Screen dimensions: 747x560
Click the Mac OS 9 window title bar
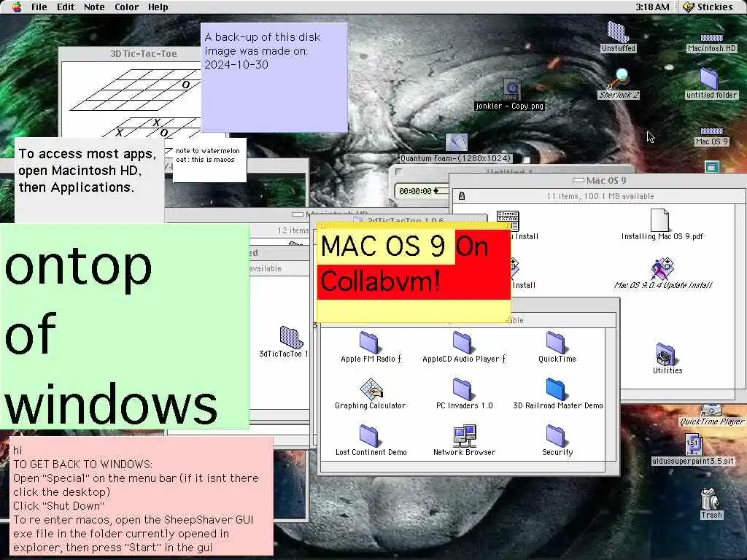click(x=599, y=181)
